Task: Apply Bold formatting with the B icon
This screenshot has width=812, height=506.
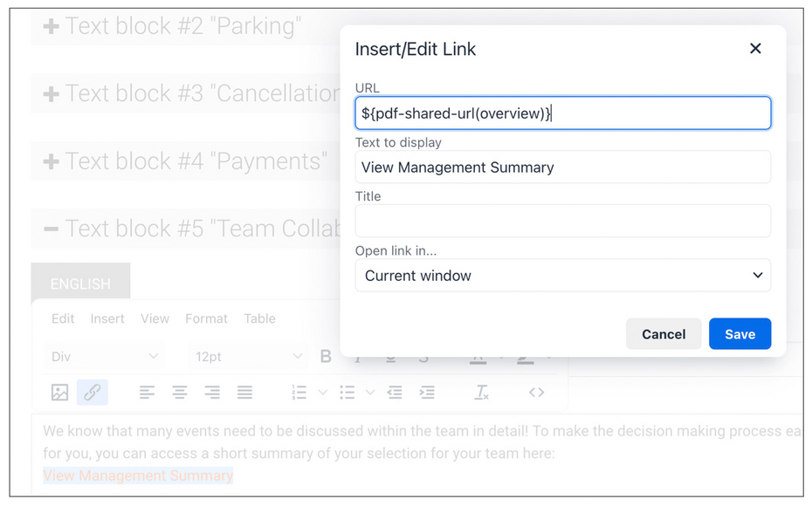Action: tap(326, 356)
